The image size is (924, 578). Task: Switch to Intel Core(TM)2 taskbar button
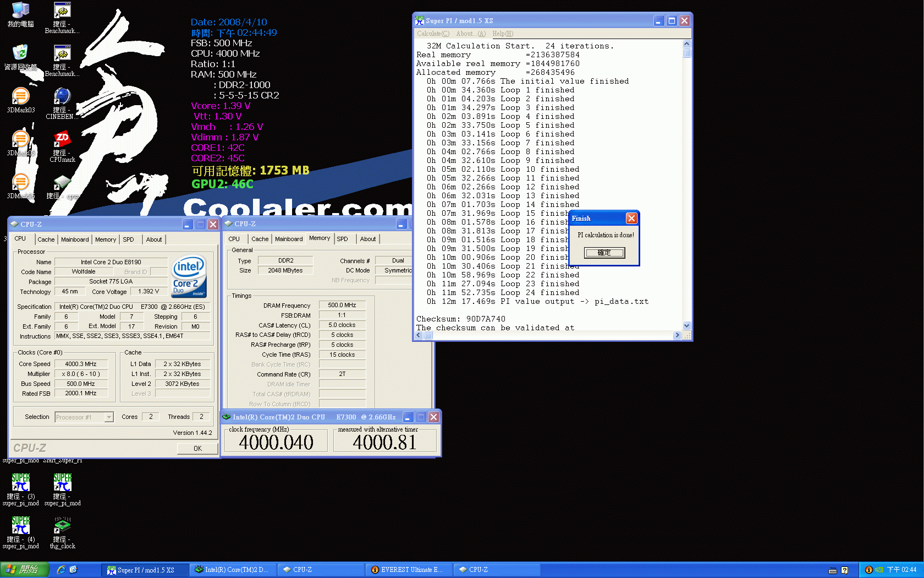(x=233, y=570)
